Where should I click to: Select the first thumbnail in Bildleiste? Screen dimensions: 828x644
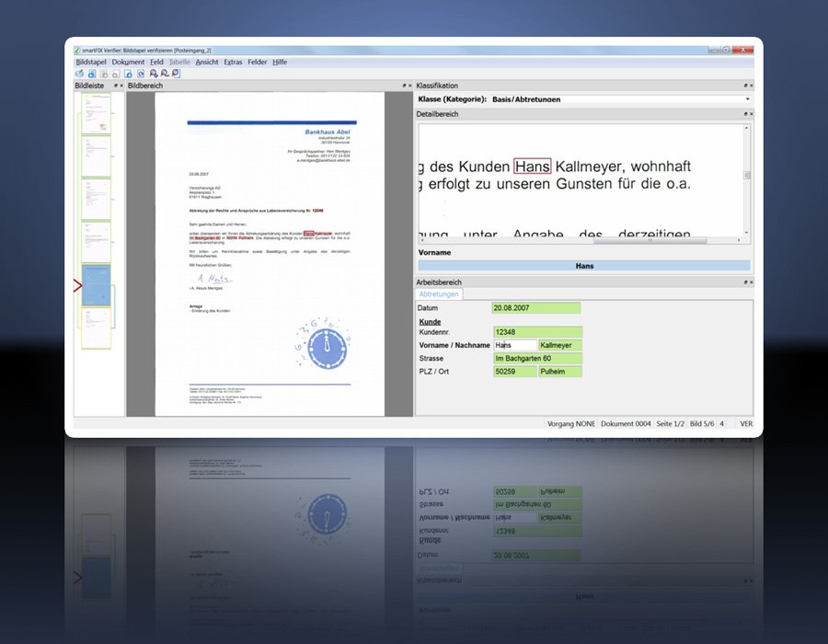click(x=96, y=113)
